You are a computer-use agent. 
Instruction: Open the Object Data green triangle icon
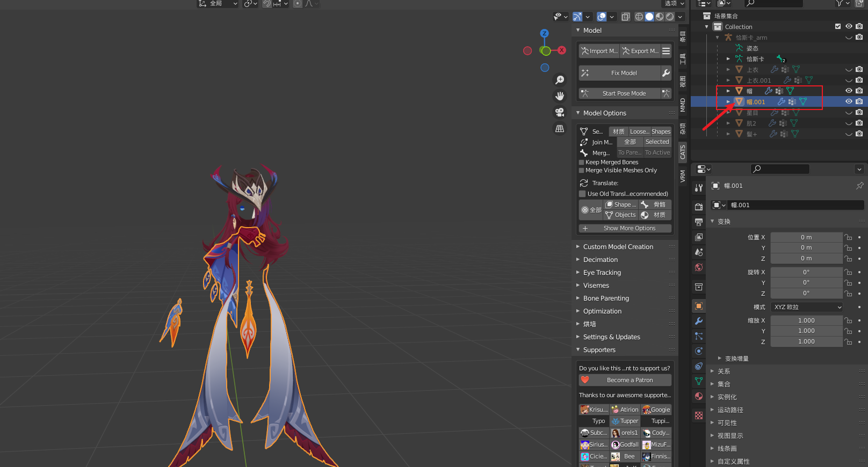tap(698, 381)
